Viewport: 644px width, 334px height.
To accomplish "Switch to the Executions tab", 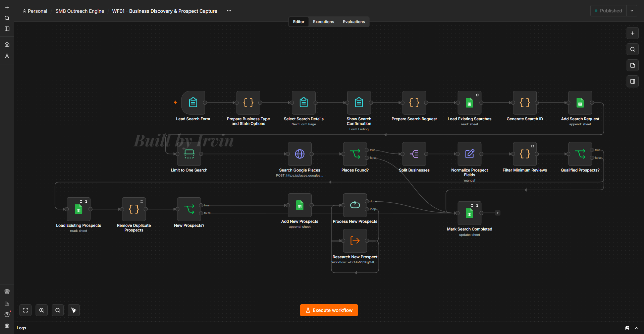I will tap(323, 22).
